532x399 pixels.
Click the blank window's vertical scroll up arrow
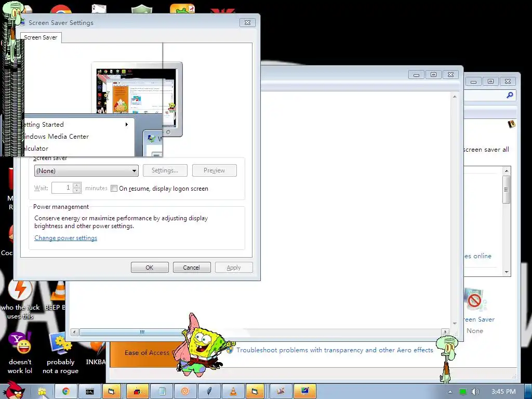455,97
